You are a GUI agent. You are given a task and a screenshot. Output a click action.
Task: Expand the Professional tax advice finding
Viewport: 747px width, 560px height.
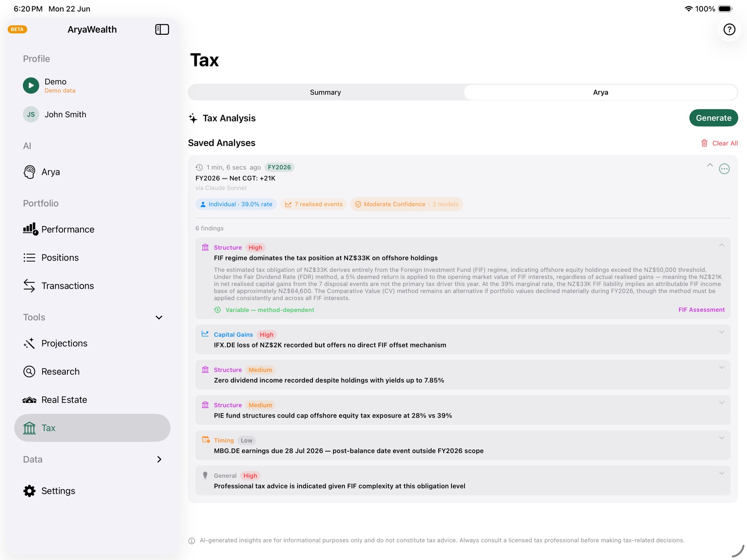point(722,473)
